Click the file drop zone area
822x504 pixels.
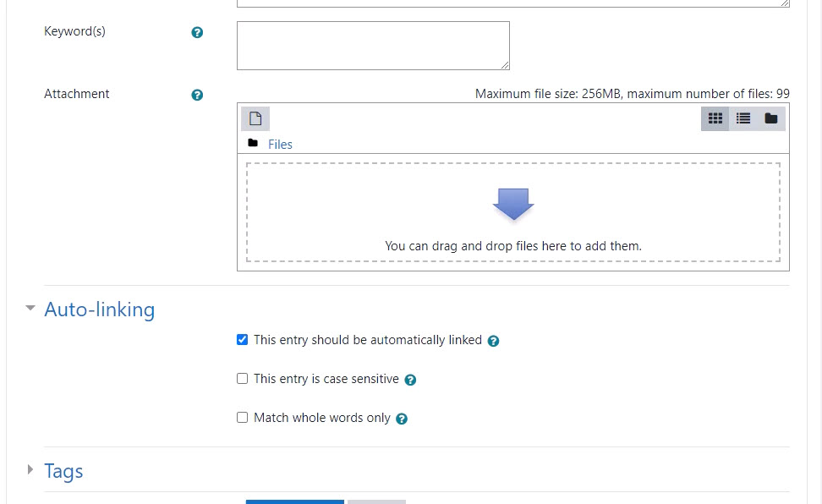click(x=513, y=212)
